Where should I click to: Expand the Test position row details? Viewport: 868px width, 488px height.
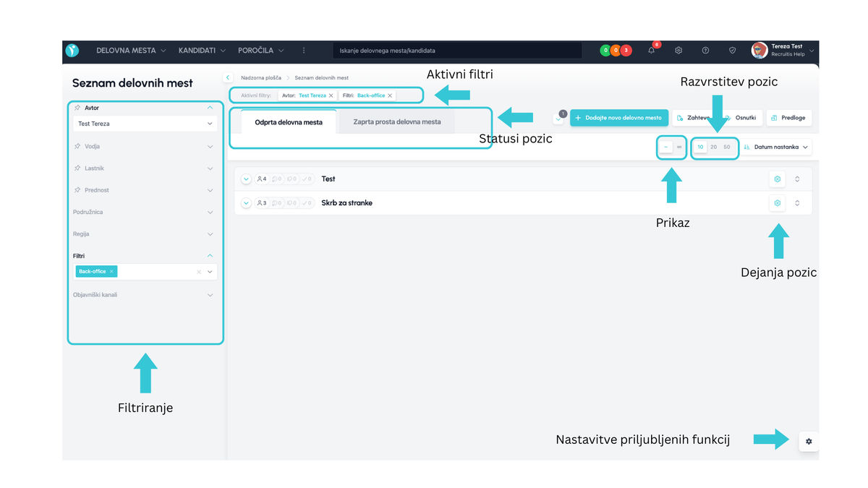click(246, 179)
